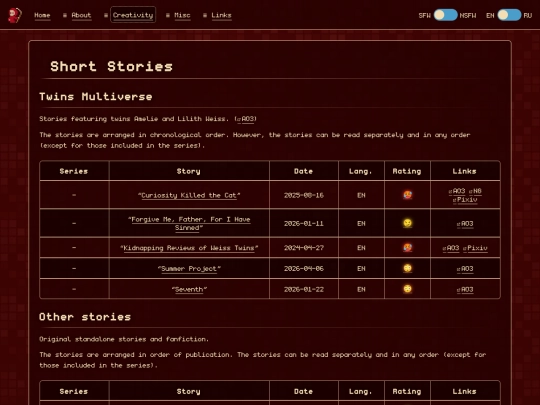Click the rating emoji for Kidnapping Reviews row

(407, 248)
